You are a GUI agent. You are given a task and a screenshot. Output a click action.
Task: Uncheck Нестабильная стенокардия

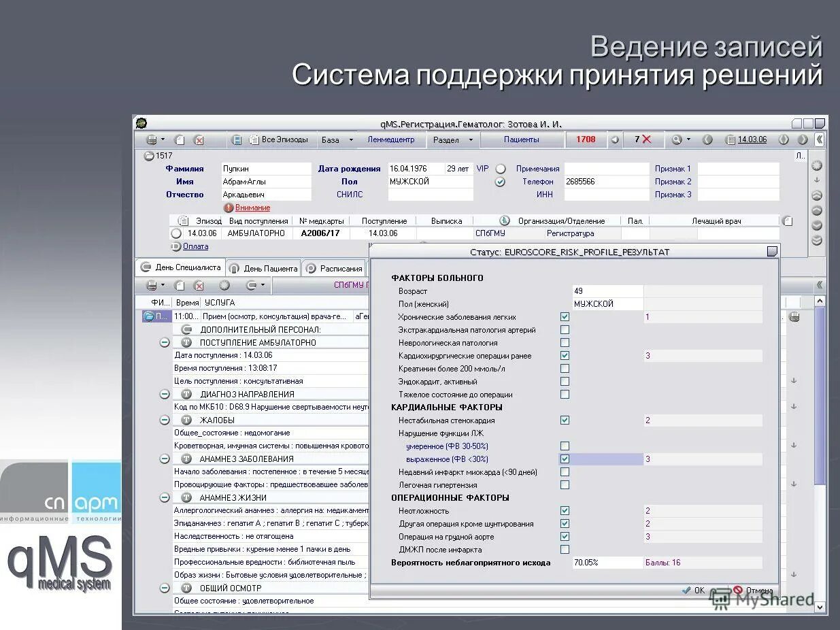click(565, 420)
